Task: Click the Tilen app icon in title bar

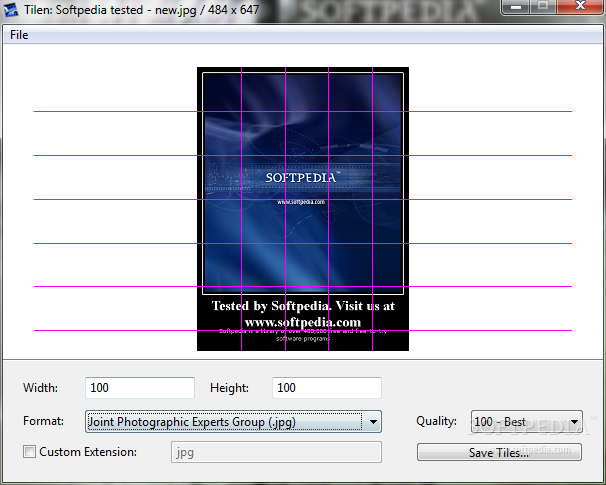Action: coord(11,10)
